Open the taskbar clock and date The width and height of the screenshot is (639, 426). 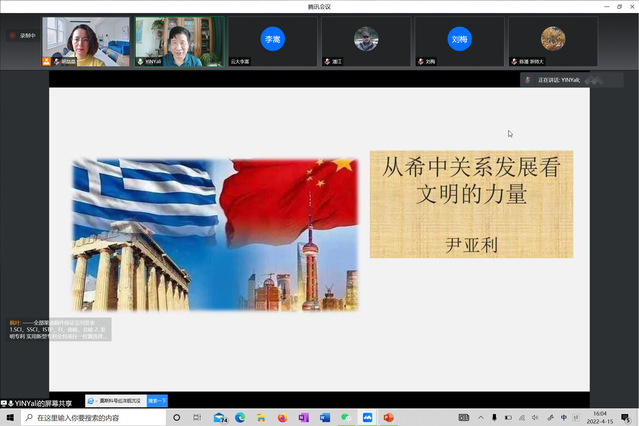click(600, 418)
